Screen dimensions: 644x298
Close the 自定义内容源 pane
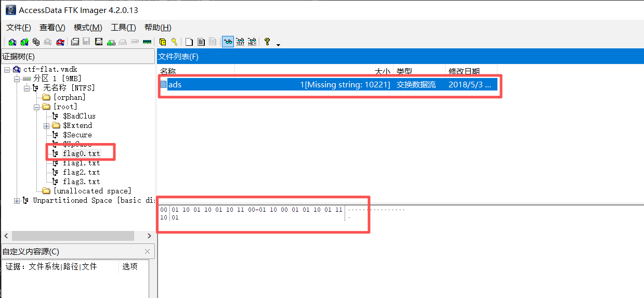coord(147,252)
